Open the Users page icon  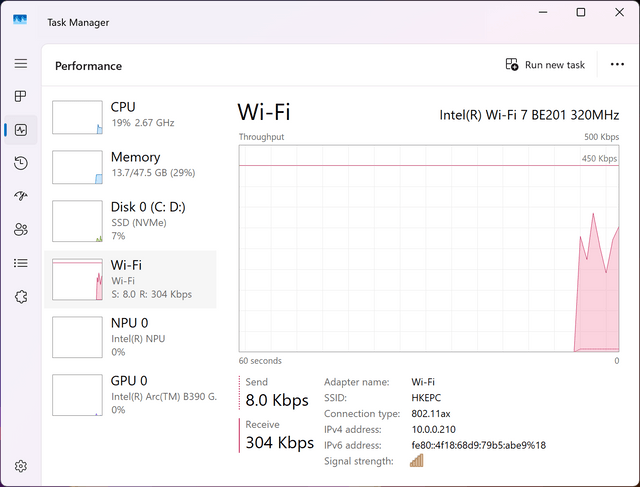point(21,229)
